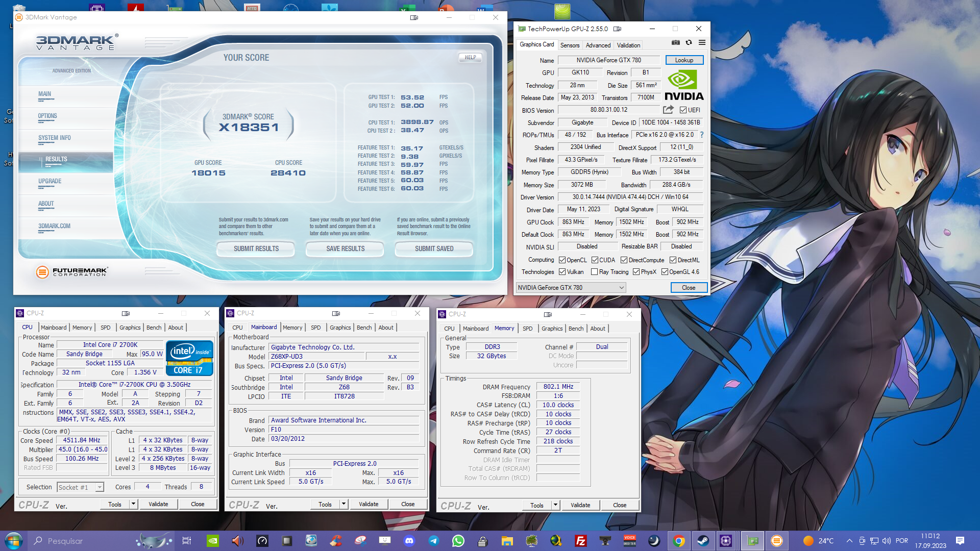Open WhatsApp from the taskbar
The image size is (980, 551).
[x=458, y=541]
